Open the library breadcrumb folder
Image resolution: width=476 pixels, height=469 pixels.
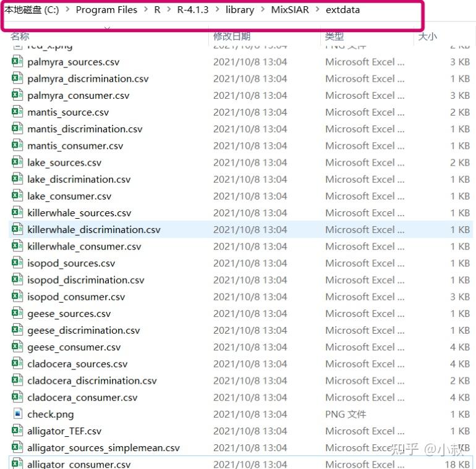point(240,10)
